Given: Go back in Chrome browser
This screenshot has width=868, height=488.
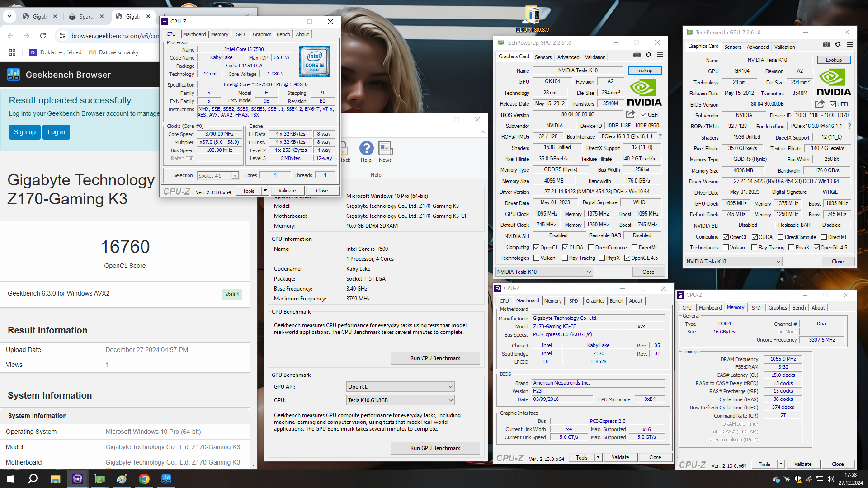Looking at the screenshot, I should pos(11,36).
